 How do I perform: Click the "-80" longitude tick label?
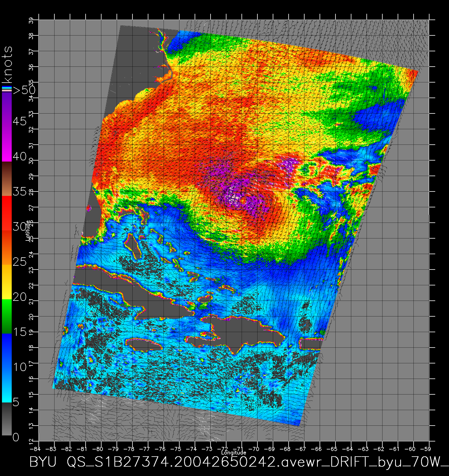coord(98,449)
